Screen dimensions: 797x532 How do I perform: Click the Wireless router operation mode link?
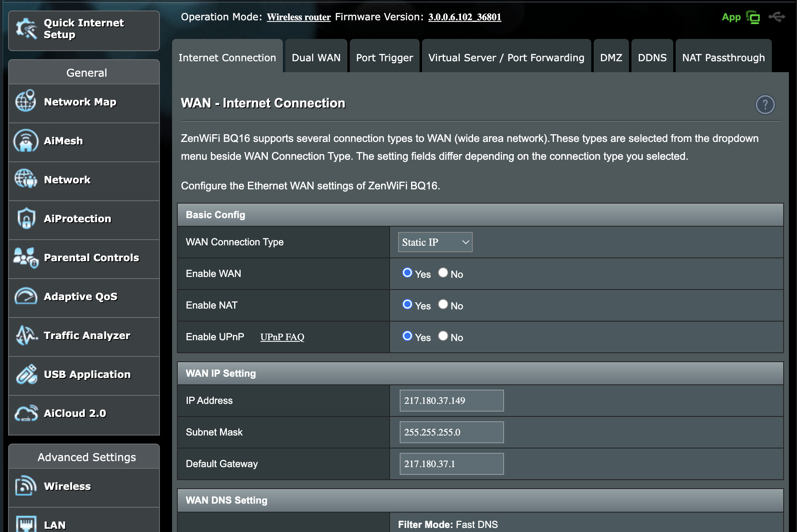click(x=299, y=17)
